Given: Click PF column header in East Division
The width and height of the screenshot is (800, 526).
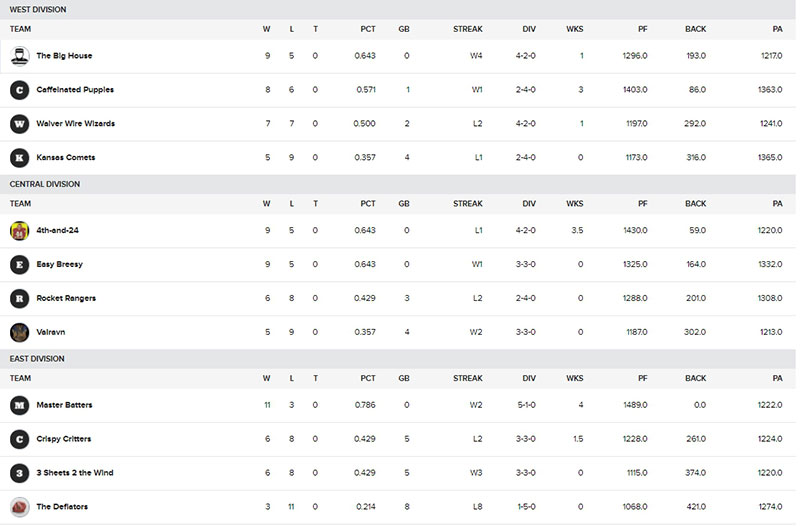Looking at the screenshot, I should [643, 379].
